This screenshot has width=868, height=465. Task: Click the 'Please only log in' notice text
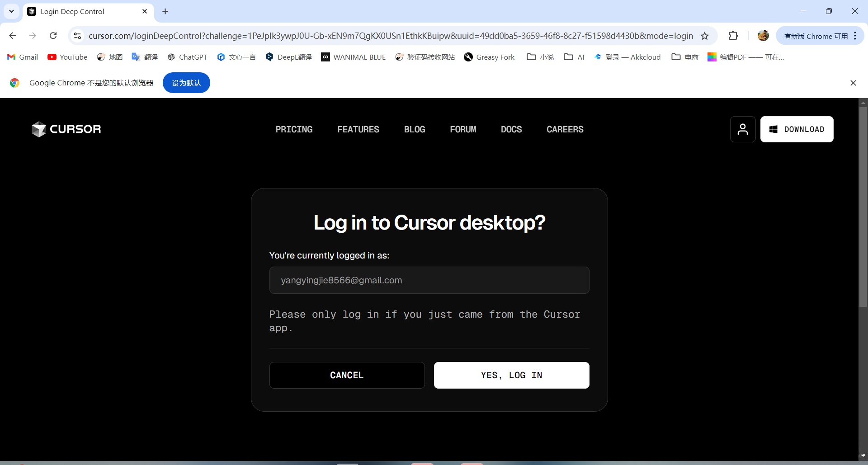click(x=425, y=321)
